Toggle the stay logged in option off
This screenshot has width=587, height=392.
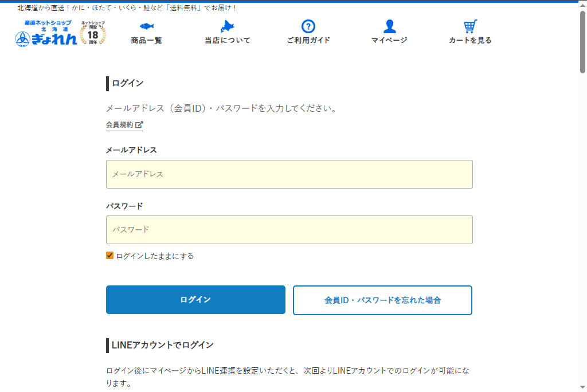[x=109, y=256]
